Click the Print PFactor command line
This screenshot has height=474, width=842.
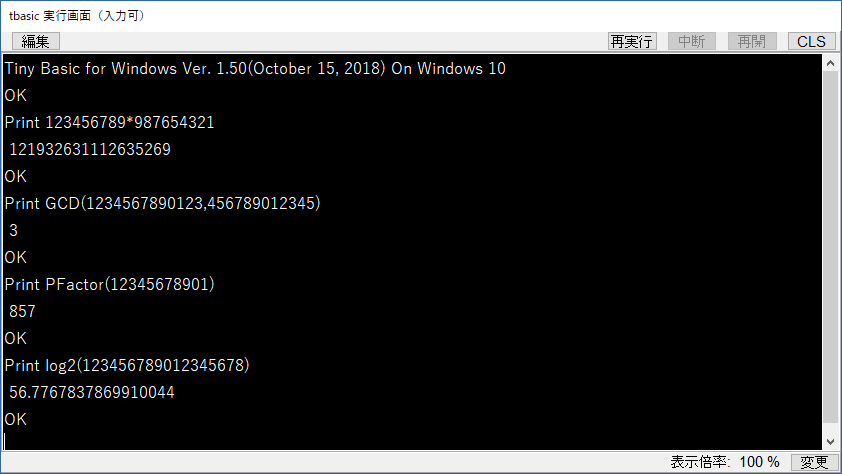pyautogui.click(x=110, y=285)
